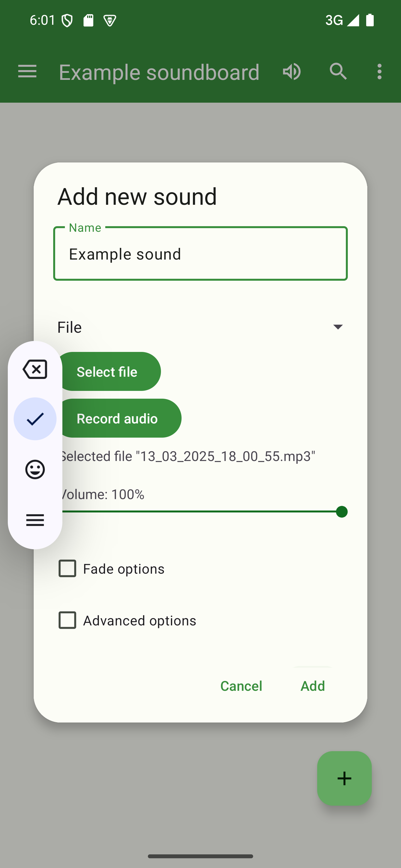Open the hamburger navigation menu
401x868 pixels.
click(x=27, y=71)
